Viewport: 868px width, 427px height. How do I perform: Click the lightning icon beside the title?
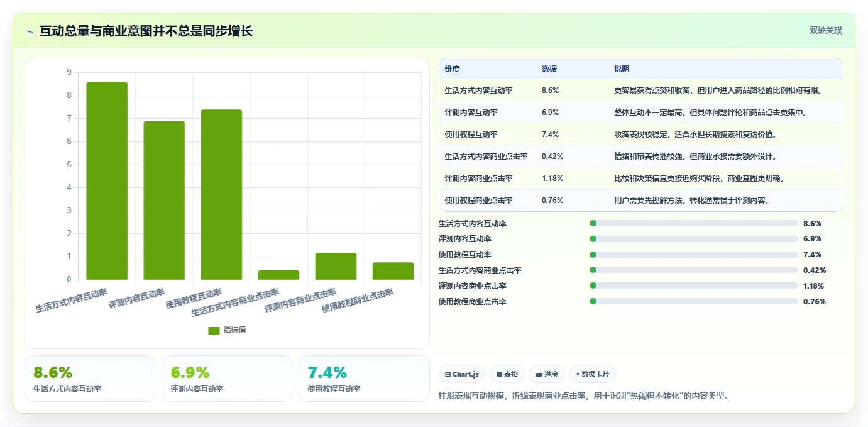tap(30, 31)
